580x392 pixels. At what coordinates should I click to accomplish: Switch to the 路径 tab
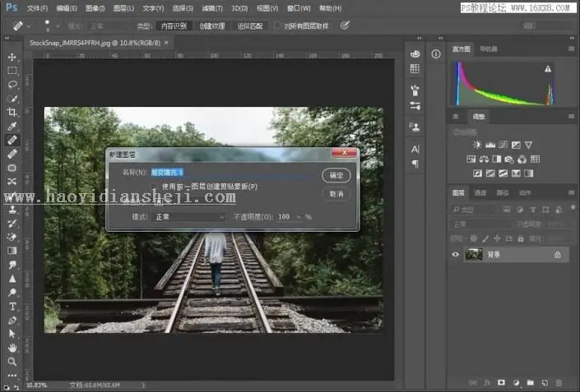[503, 193]
